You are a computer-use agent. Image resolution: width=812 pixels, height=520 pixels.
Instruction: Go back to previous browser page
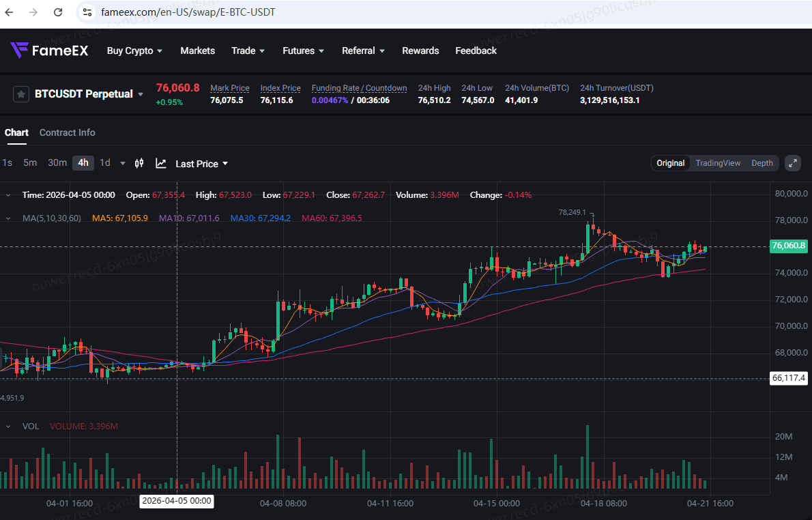pyautogui.click(x=9, y=12)
